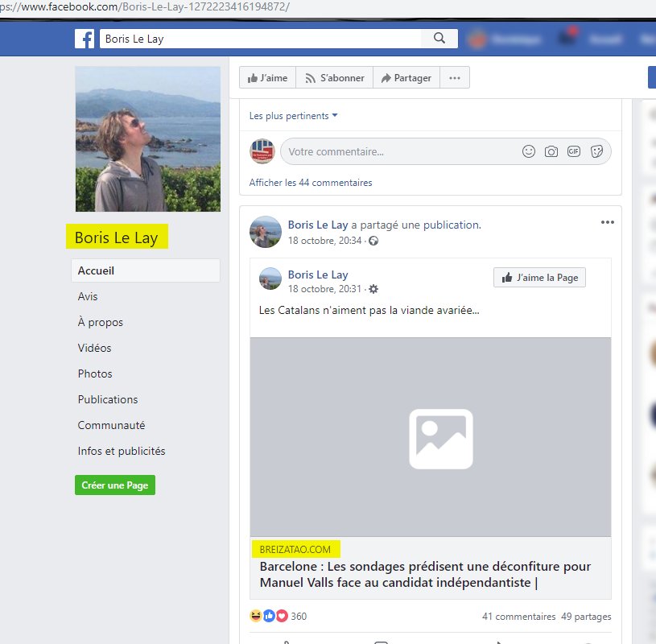This screenshot has height=644, width=656.
Task: Click the public globe privacy icon
Action: point(373,241)
